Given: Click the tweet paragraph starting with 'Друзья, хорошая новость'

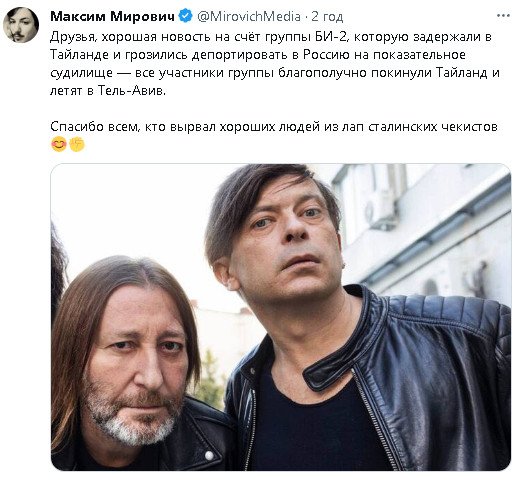Looking at the screenshot, I should click(275, 64).
